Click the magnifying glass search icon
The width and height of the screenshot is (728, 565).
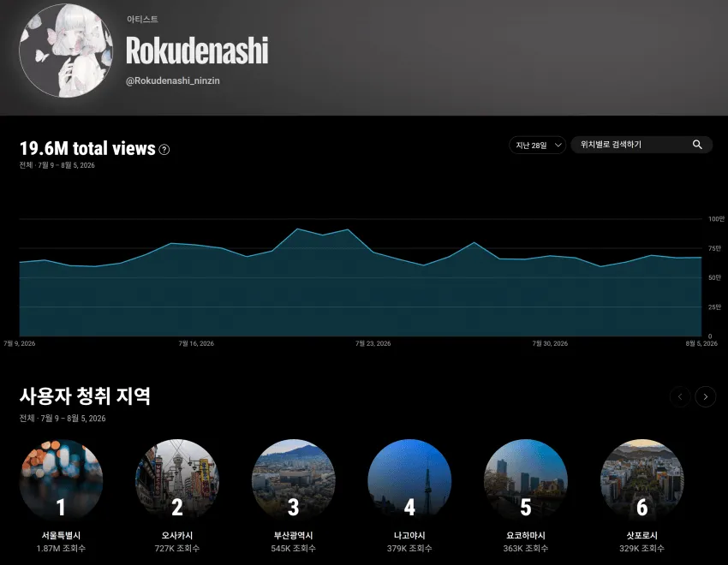[x=697, y=145]
